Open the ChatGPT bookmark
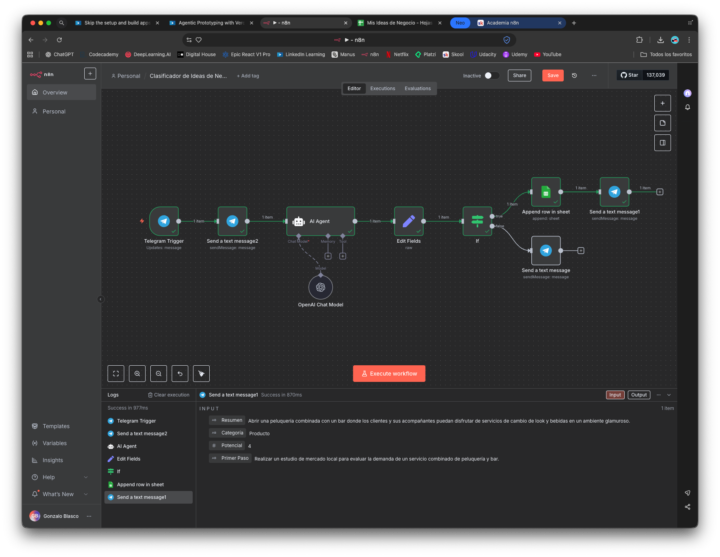This screenshot has height=557, width=720. click(60, 54)
